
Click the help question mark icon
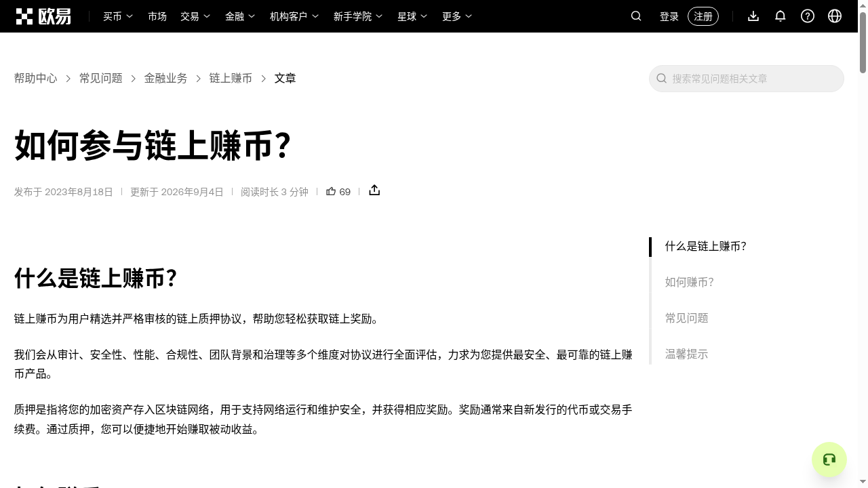tap(808, 16)
